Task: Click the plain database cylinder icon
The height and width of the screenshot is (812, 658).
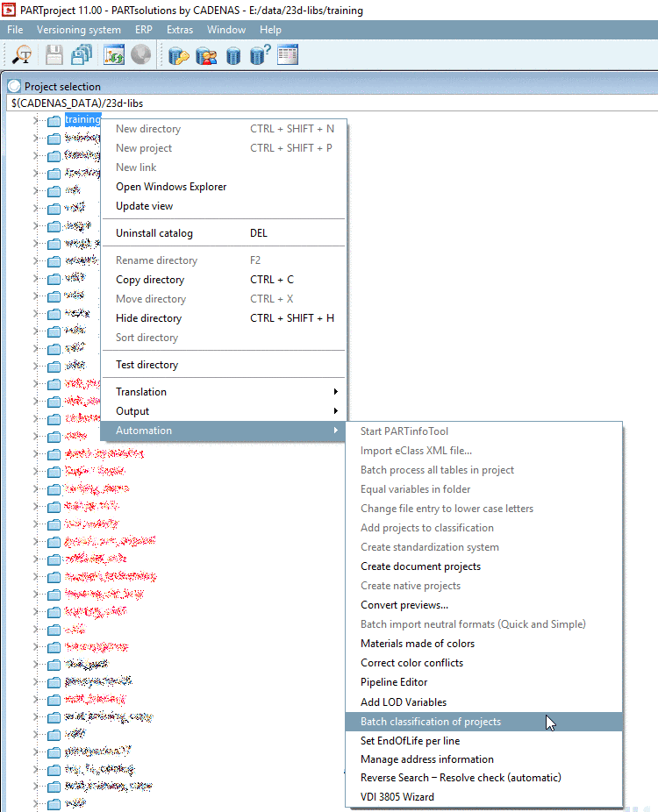Action: pyautogui.click(x=233, y=55)
